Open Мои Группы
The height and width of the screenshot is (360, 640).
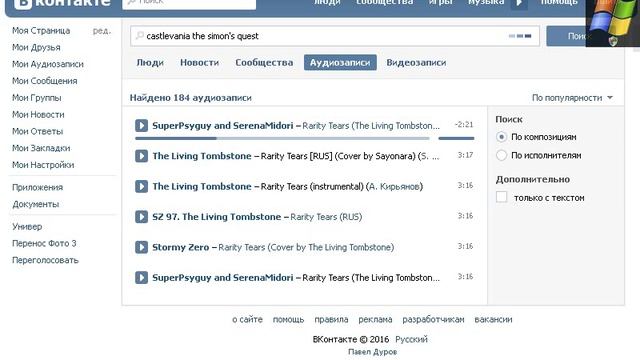pyautogui.click(x=37, y=98)
